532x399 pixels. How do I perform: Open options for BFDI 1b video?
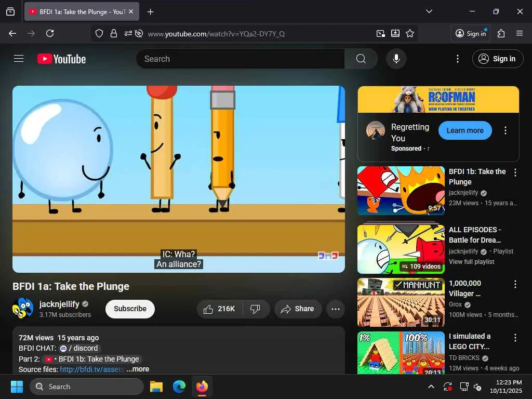[x=515, y=172]
